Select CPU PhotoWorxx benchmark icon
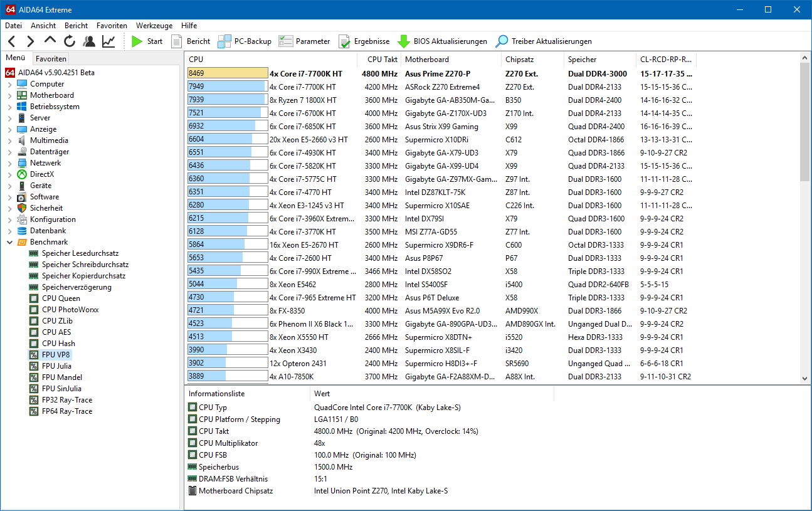 coord(34,310)
